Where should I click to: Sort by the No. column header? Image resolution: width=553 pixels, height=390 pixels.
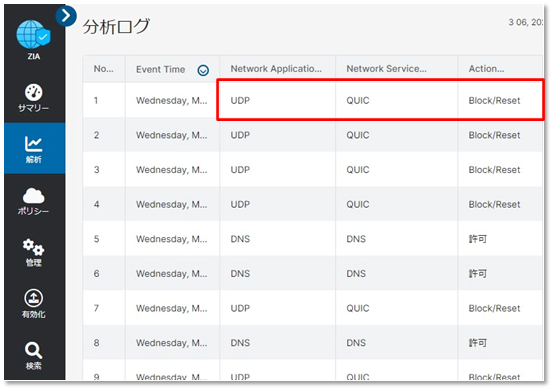103,69
